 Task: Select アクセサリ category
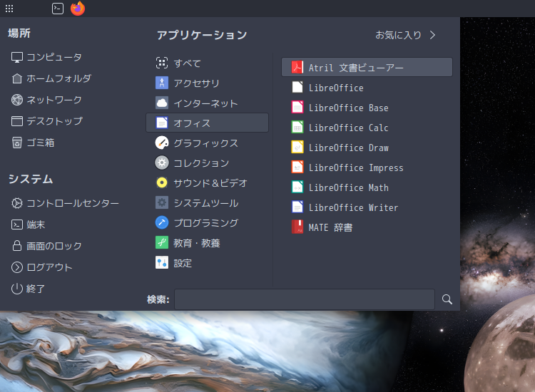pos(207,83)
